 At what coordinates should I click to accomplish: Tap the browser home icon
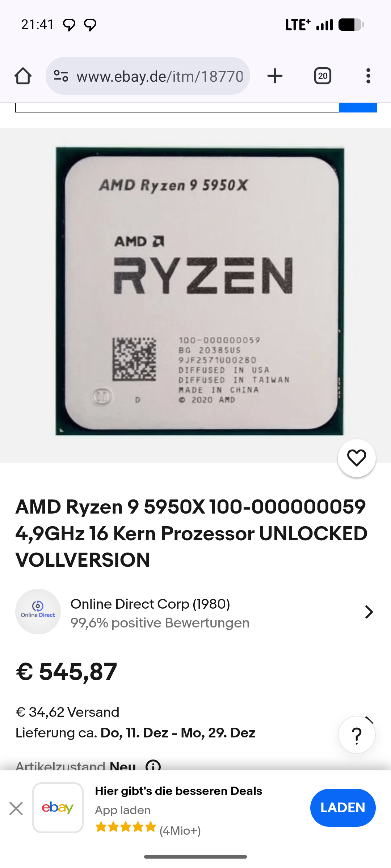pyautogui.click(x=23, y=76)
